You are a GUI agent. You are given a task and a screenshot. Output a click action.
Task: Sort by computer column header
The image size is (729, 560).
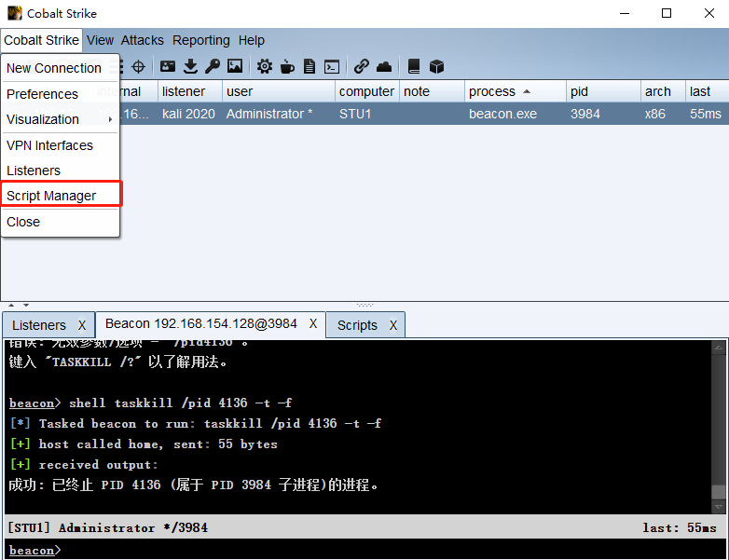pyautogui.click(x=366, y=91)
